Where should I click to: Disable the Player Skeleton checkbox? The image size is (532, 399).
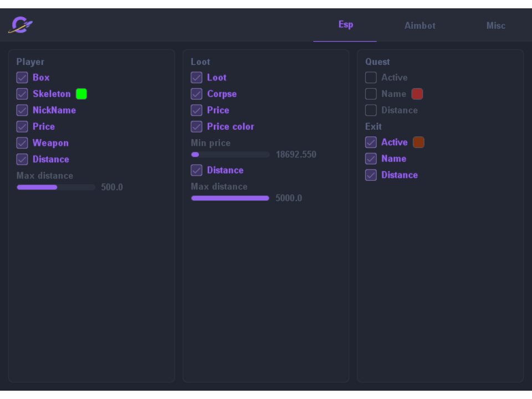pos(22,94)
